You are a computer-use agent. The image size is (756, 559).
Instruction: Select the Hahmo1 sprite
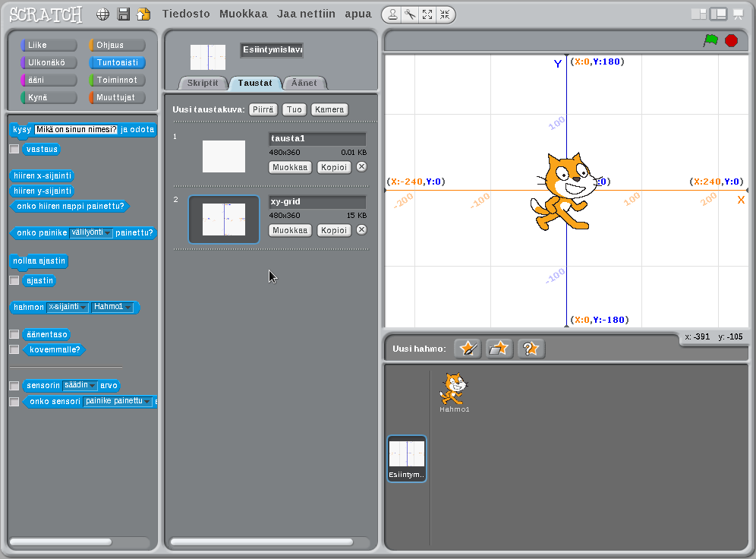coord(454,392)
